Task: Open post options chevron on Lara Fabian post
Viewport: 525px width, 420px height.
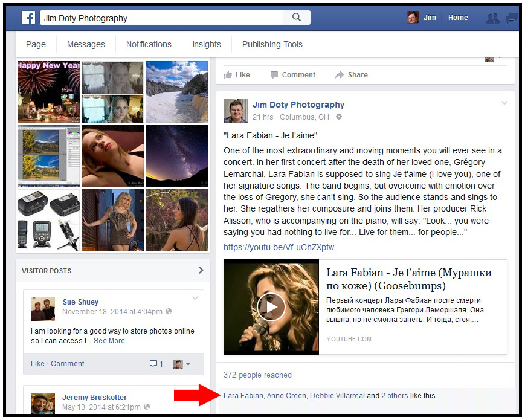Action: 504,103
